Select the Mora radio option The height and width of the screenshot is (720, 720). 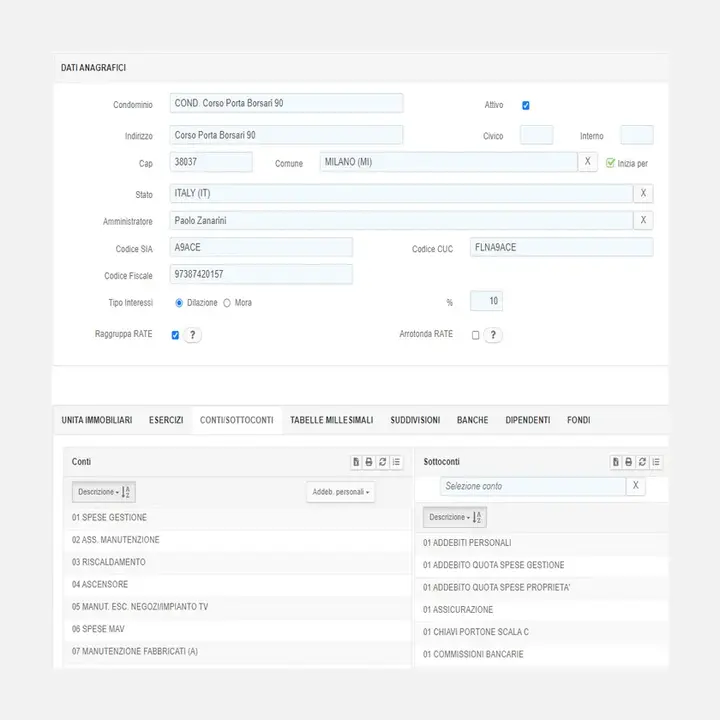point(227,302)
